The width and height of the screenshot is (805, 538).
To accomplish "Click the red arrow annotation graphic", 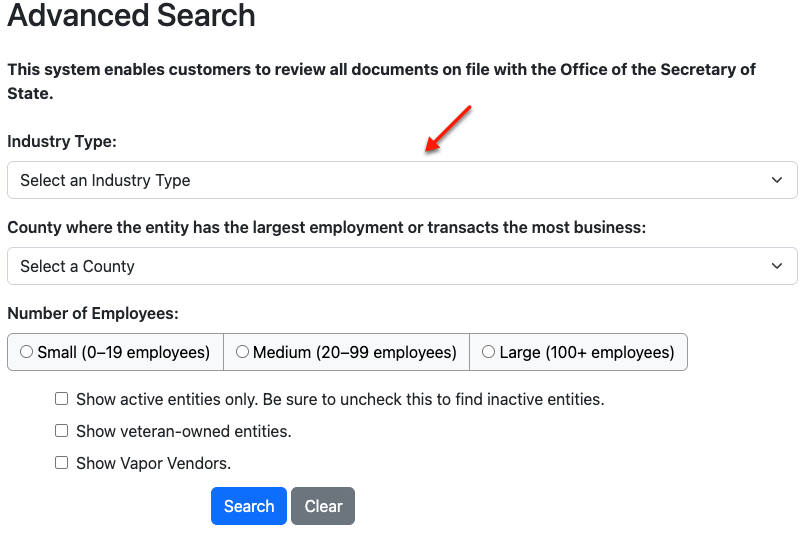I will click(x=448, y=129).
